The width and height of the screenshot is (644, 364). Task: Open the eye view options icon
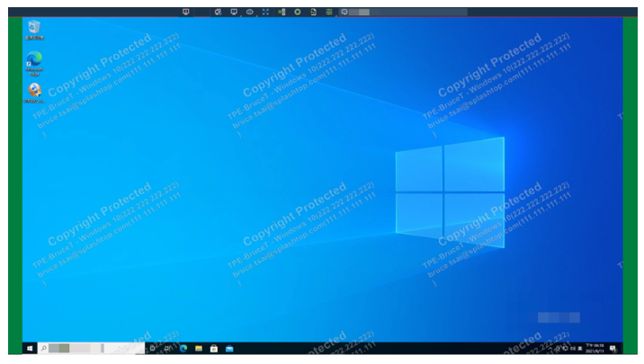[250, 12]
